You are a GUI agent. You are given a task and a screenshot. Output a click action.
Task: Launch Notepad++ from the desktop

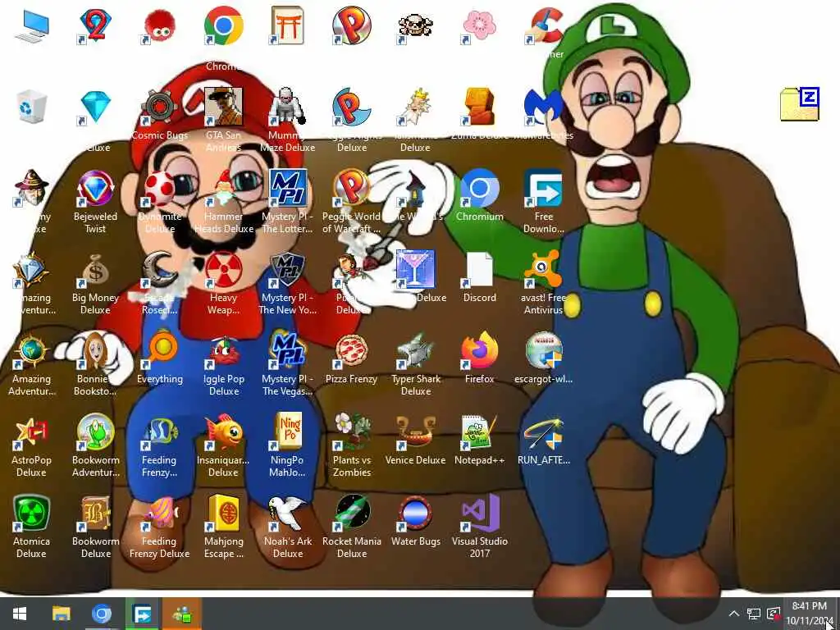pos(479,440)
